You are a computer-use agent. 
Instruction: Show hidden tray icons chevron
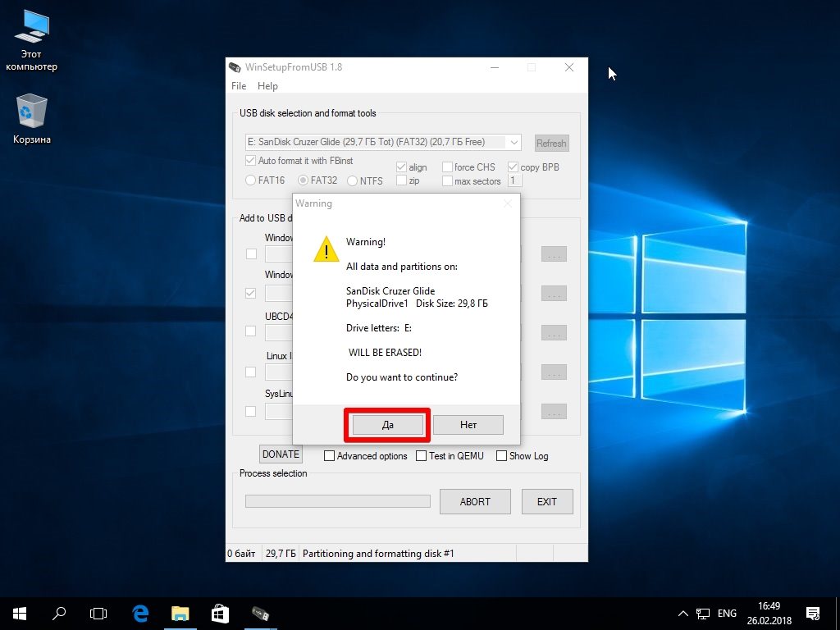click(x=683, y=614)
